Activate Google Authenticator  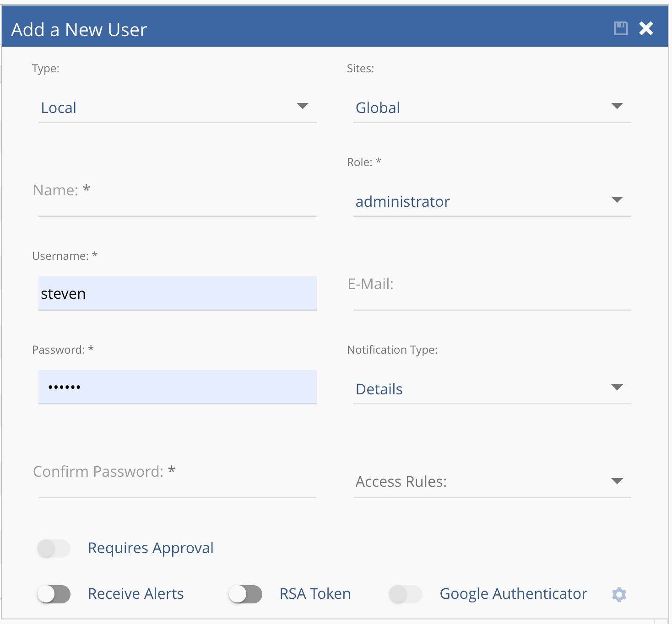tap(405, 594)
